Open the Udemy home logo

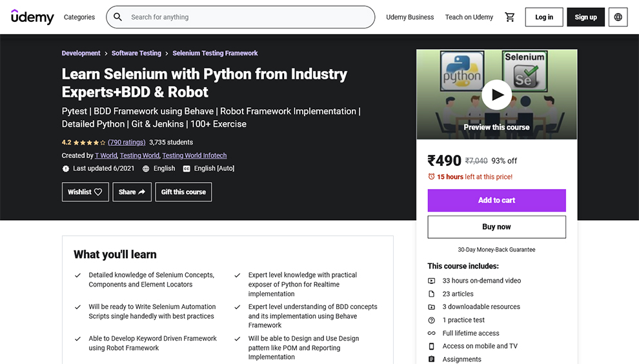point(32,17)
